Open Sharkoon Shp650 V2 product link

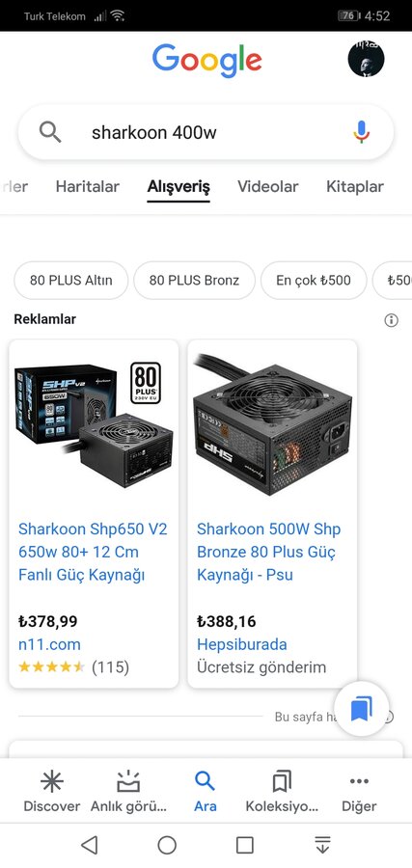[x=93, y=552]
